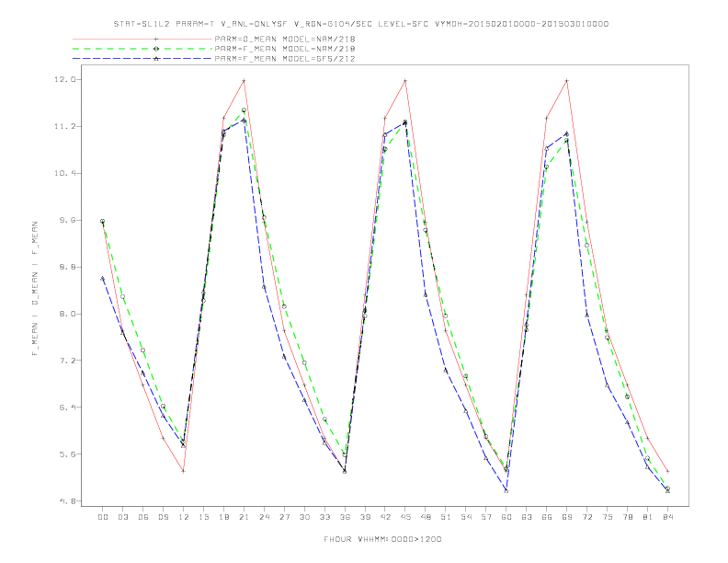The width and height of the screenshot is (728, 563).
Task: Click blue triangle data point at hour 72
Action: pyautogui.click(x=586, y=315)
